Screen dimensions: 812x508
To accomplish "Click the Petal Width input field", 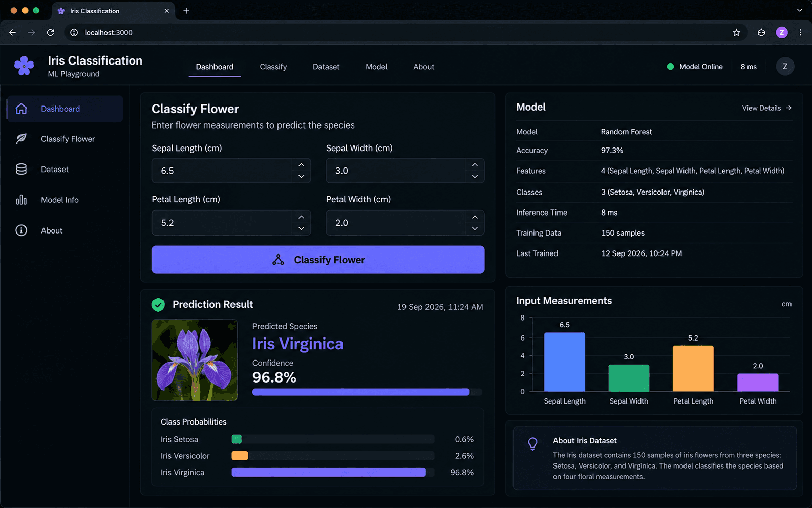I will tap(405, 223).
